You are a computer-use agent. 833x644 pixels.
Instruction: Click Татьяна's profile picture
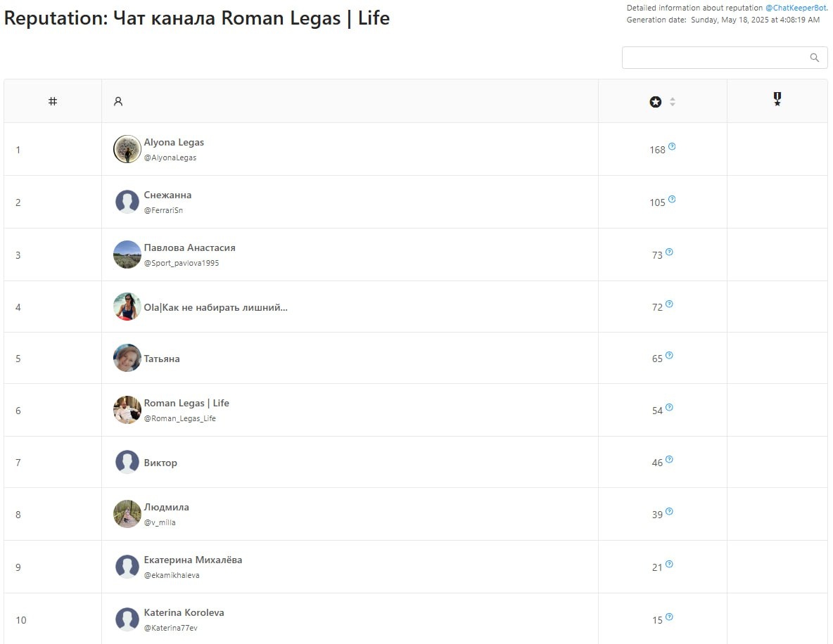(127, 358)
